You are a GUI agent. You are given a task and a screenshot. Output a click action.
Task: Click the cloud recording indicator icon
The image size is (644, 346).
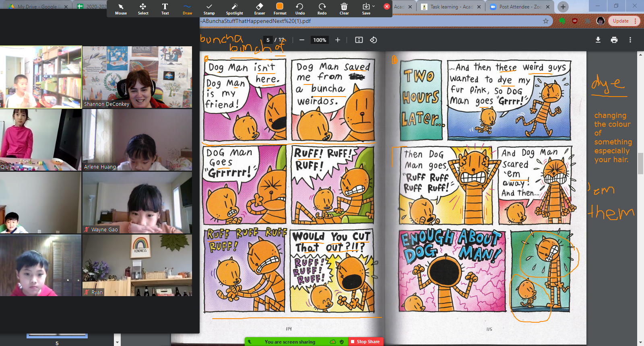tap(333, 342)
